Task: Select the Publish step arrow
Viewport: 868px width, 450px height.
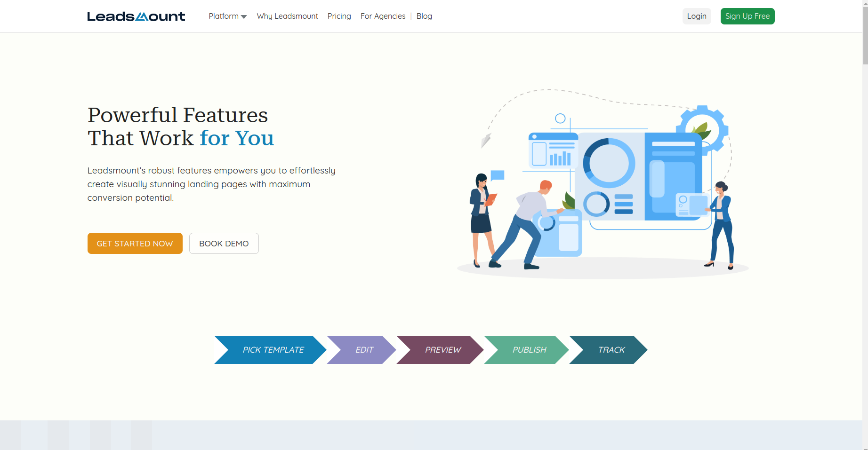Action: click(x=527, y=350)
